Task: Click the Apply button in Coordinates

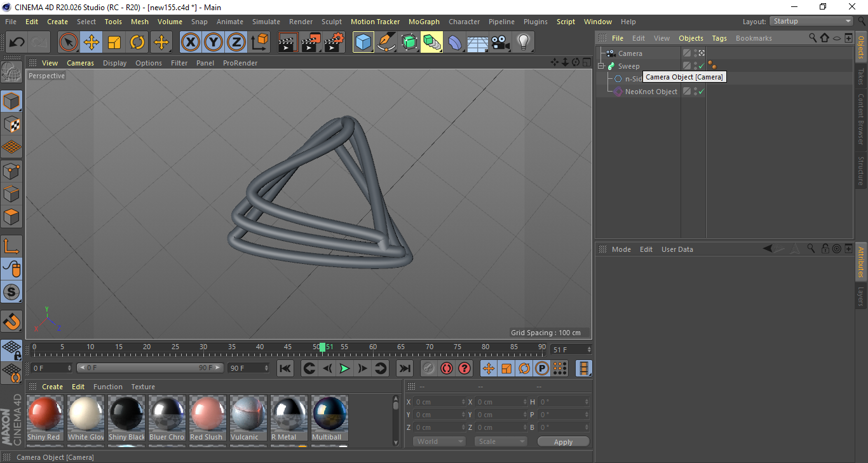Action: coord(563,441)
